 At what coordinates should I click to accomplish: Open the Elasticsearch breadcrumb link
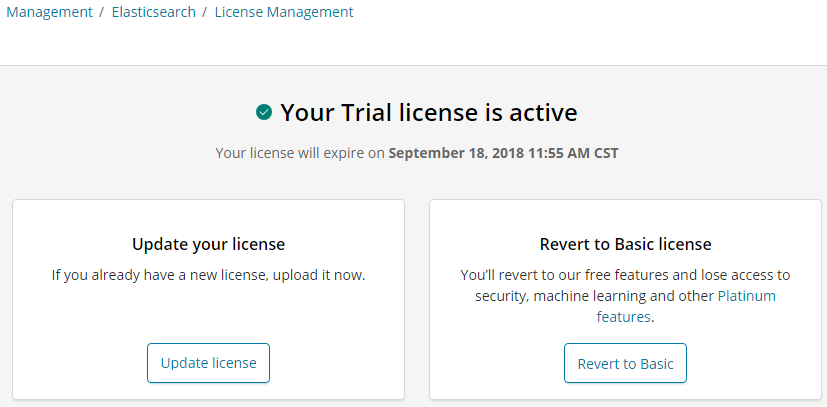tap(153, 12)
